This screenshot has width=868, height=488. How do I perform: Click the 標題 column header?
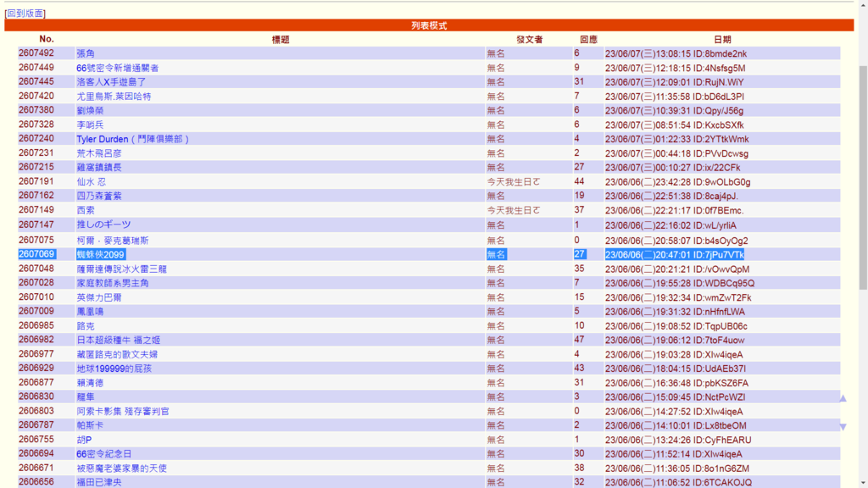click(281, 39)
